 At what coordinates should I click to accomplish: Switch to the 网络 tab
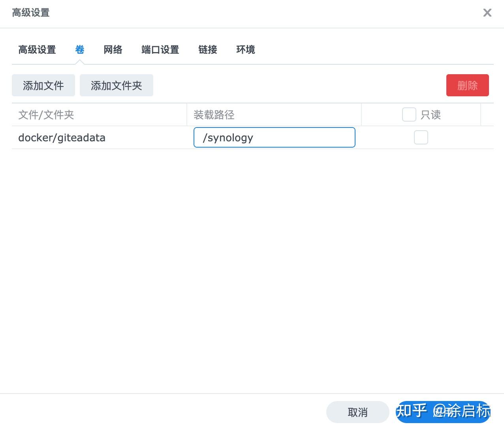tap(113, 49)
